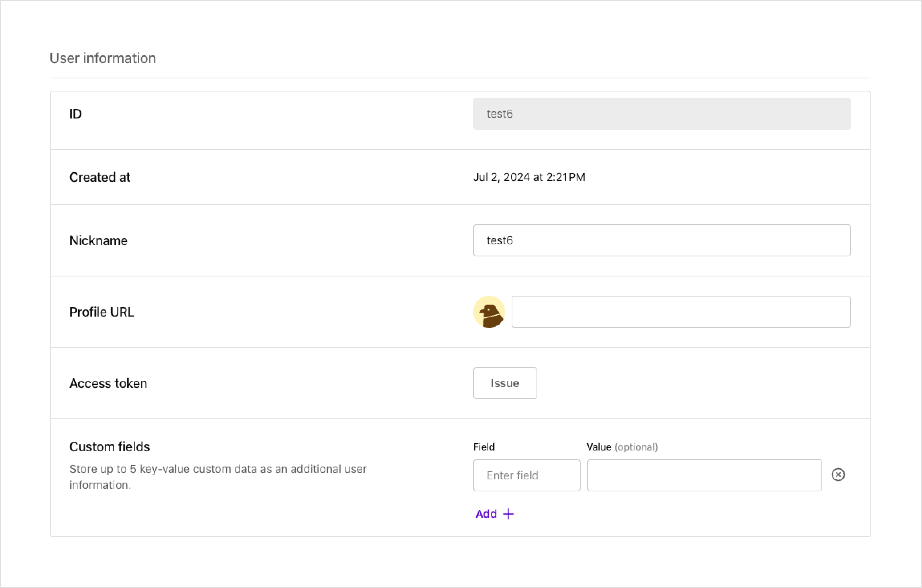Click the Custom fields label
922x588 pixels.
point(109,446)
